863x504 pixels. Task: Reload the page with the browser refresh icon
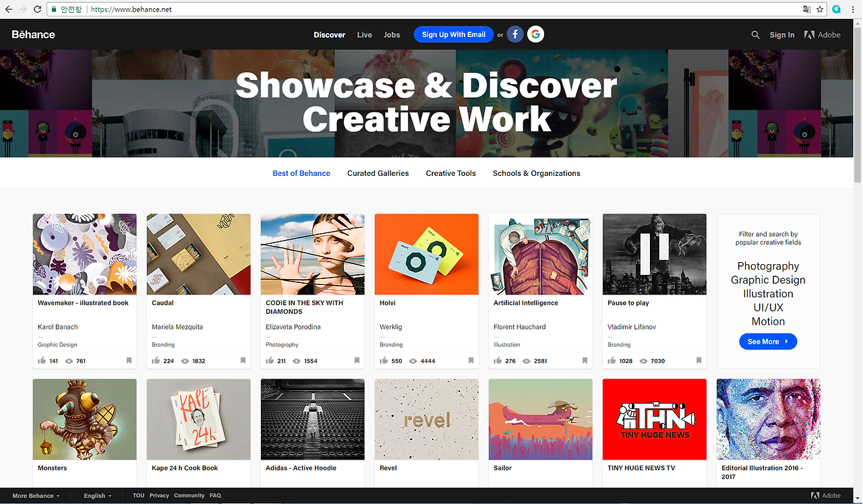38,9
